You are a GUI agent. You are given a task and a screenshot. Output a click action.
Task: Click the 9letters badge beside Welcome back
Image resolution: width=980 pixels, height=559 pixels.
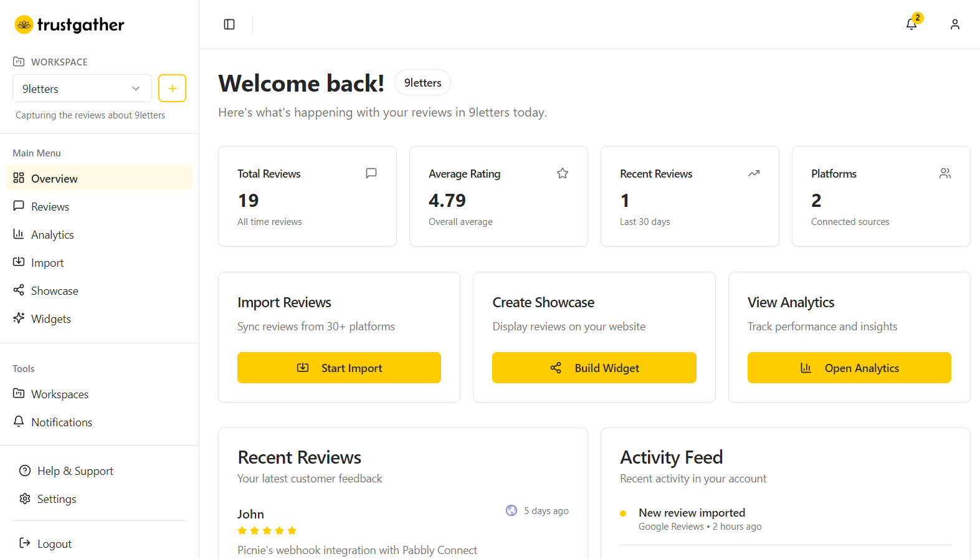coord(422,82)
